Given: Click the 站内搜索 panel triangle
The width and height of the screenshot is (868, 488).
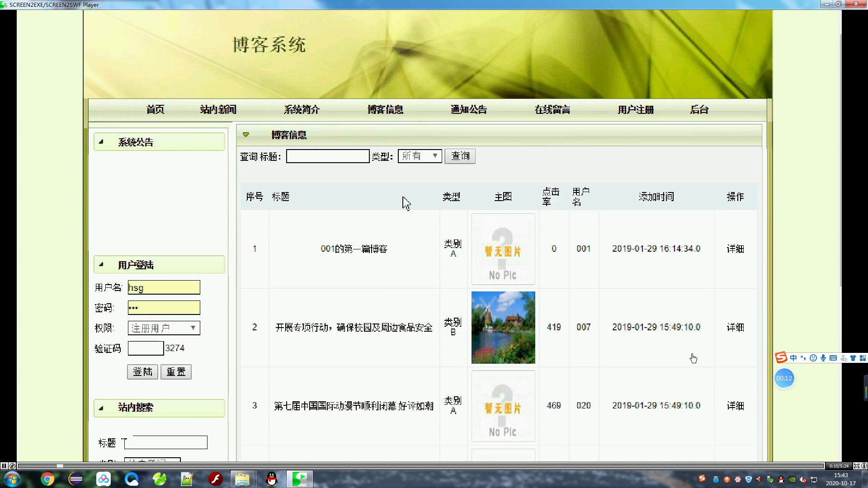Looking at the screenshot, I should pyautogui.click(x=101, y=408).
